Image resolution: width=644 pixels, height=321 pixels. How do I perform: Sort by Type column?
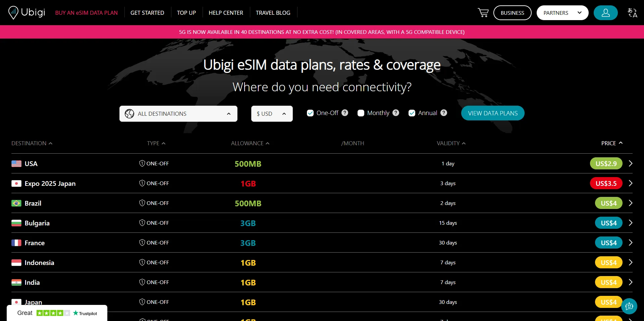click(156, 143)
